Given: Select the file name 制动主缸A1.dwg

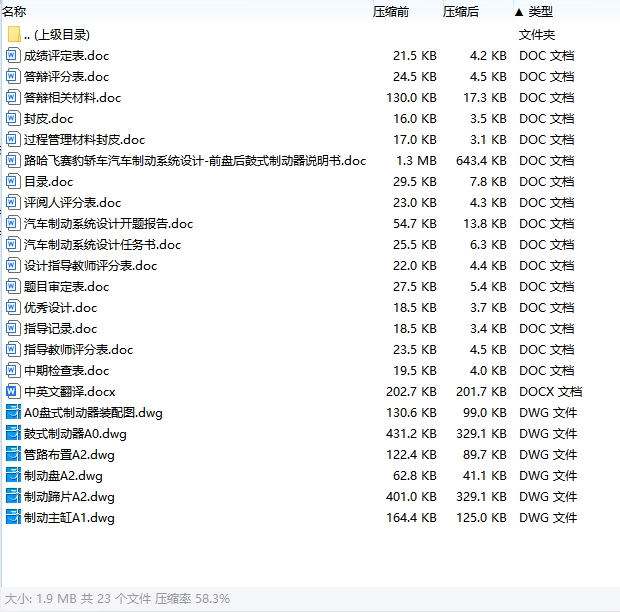Looking at the screenshot, I should [69, 517].
